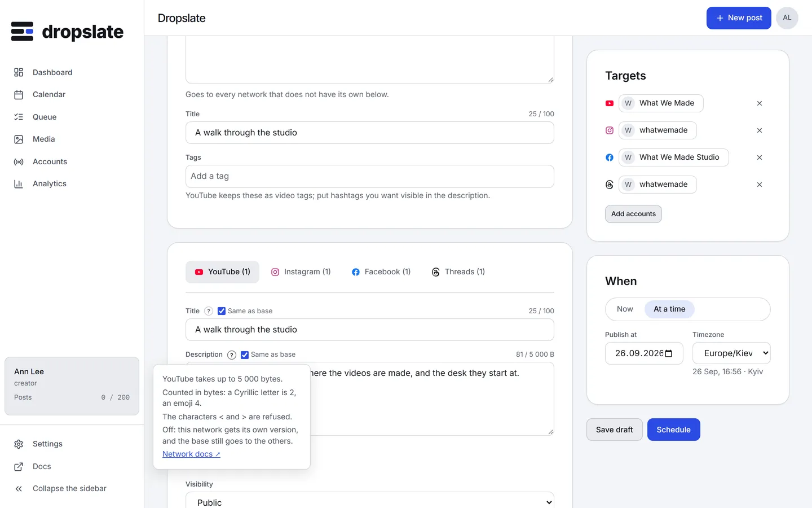Click Add accounts button
Image resolution: width=812 pixels, height=508 pixels.
[633, 214]
